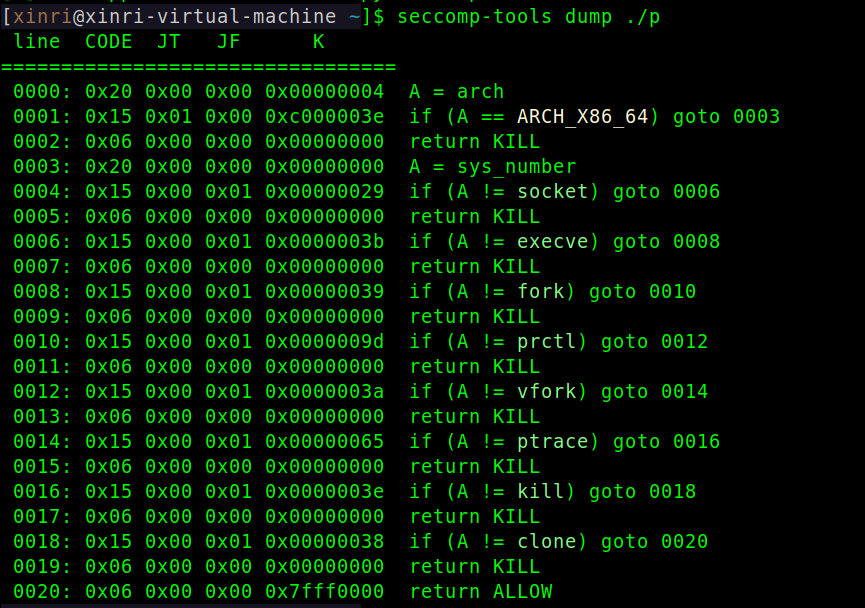865x608 pixels.
Task: Click the value '0x0000009d' in line 0010
Action: click(x=324, y=342)
